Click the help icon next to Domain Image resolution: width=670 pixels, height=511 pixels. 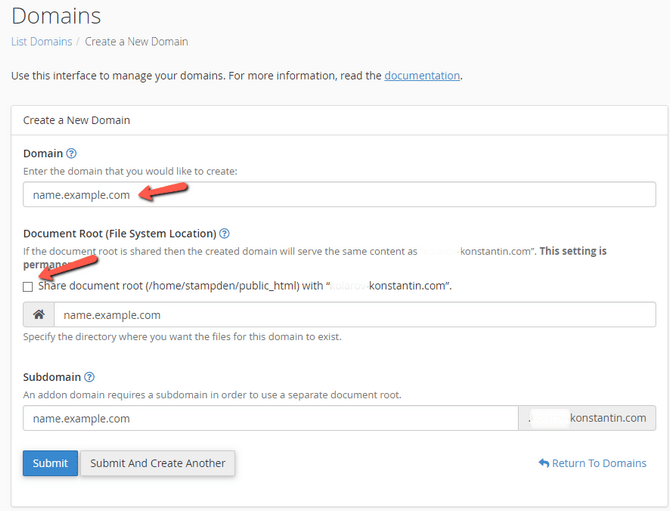71,154
